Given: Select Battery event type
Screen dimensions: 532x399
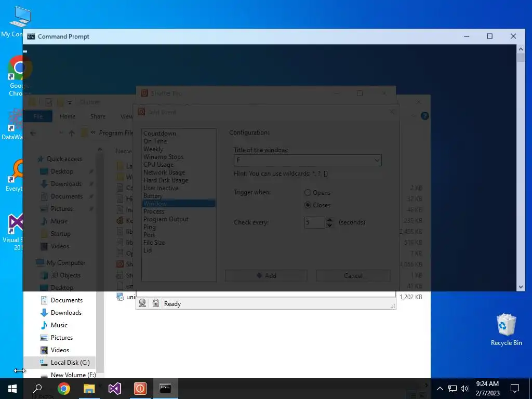Looking at the screenshot, I should [153, 196].
